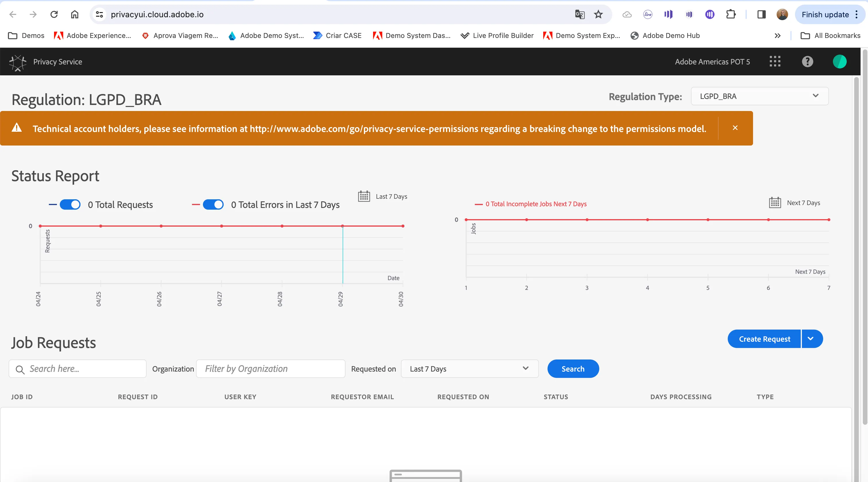The height and width of the screenshot is (482, 868).
Task: Open the Demos bookmark folder
Action: [26, 35]
